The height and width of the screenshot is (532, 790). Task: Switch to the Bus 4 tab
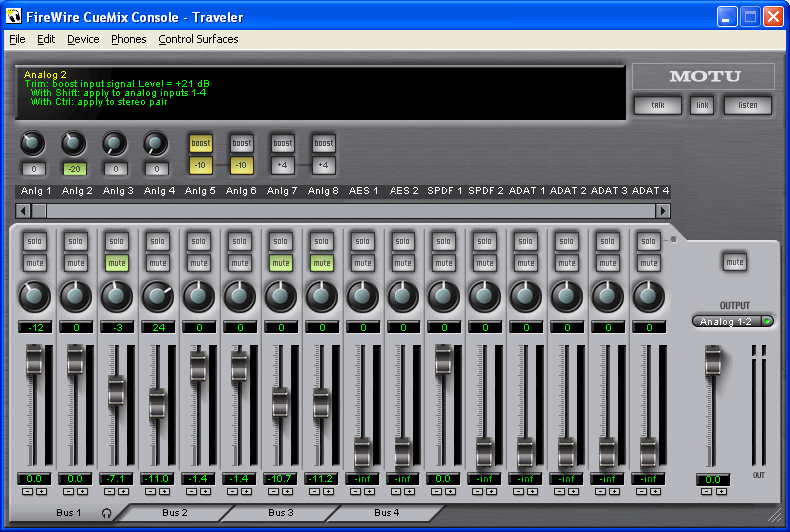coord(387,512)
